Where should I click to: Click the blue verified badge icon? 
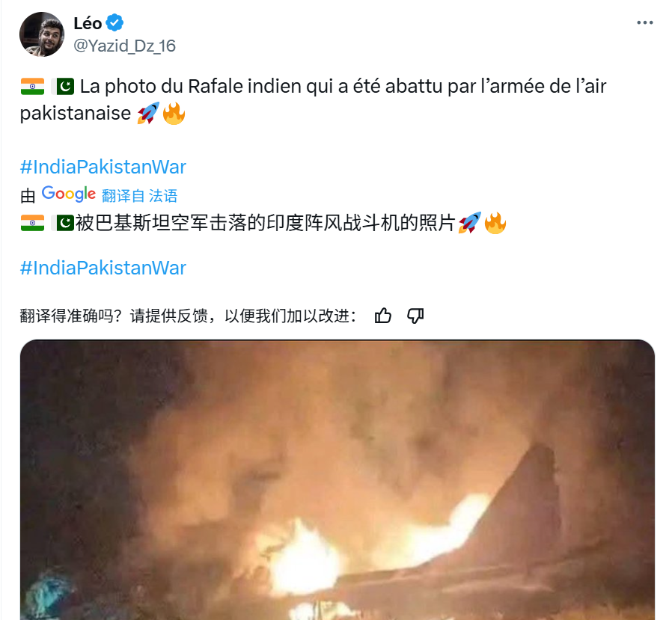pyautogui.click(x=114, y=22)
